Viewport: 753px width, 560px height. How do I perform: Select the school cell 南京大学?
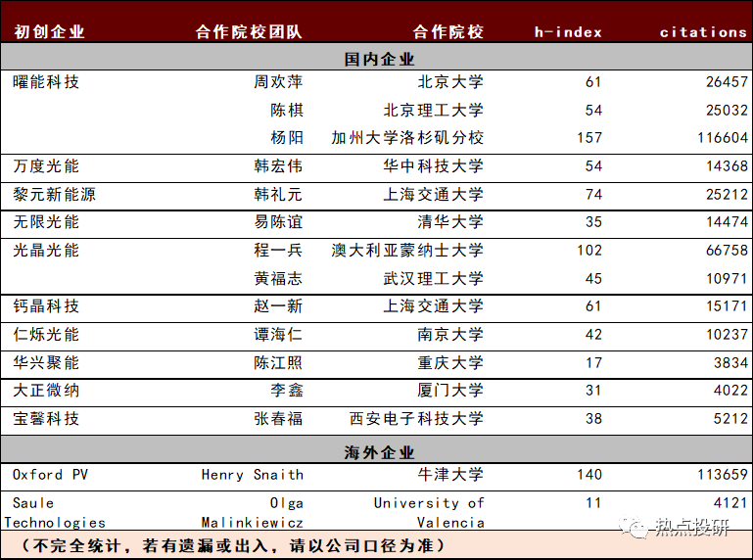[x=450, y=334]
